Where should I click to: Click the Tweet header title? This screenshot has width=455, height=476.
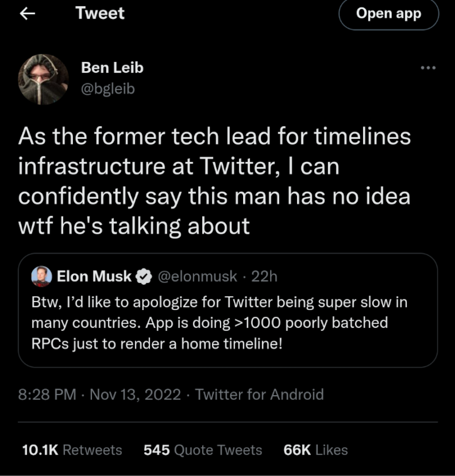pos(100,13)
